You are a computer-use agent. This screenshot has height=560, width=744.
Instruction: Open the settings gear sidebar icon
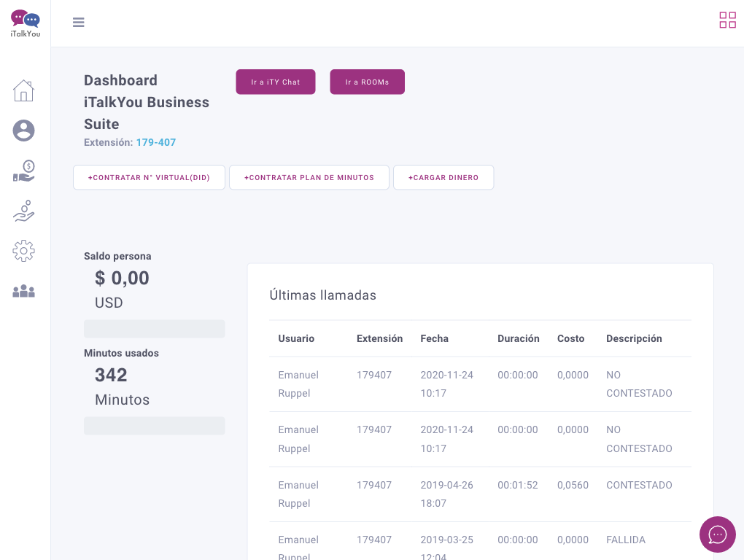pyautogui.click(x=24, y=251)
